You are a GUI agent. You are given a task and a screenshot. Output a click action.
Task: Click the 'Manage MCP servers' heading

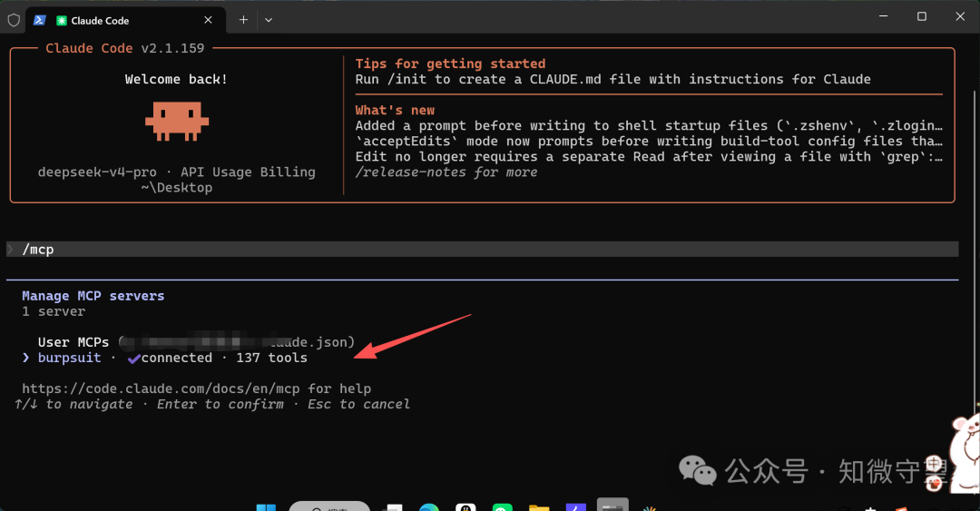pos(93,296)
